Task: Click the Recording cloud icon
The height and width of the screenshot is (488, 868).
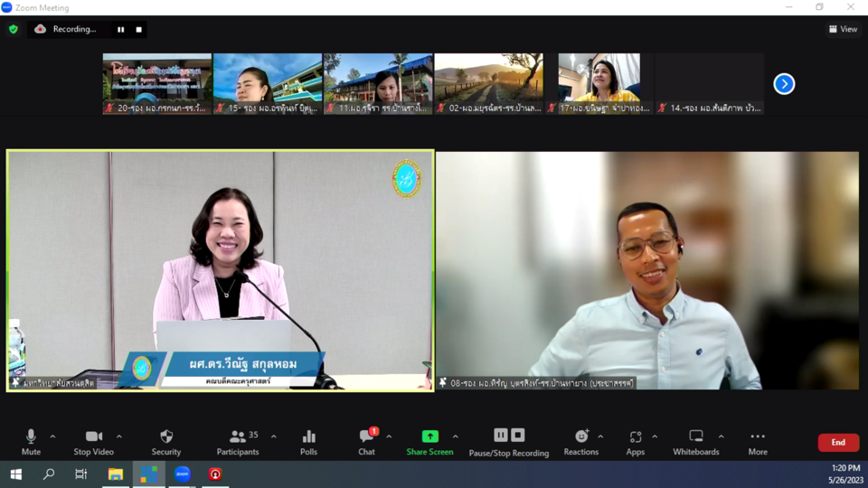Action: [x=41, y=29]
